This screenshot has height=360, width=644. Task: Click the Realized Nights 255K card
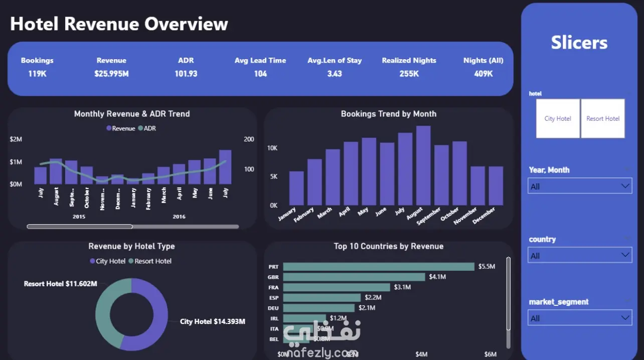click(x=409, y=67)
